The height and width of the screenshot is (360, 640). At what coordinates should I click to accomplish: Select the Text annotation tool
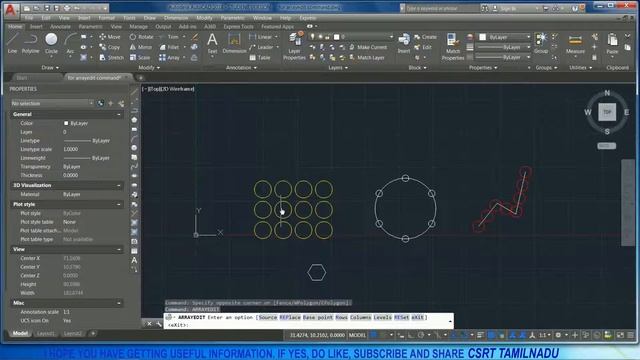pyautogui.click(x=212, y=44)
